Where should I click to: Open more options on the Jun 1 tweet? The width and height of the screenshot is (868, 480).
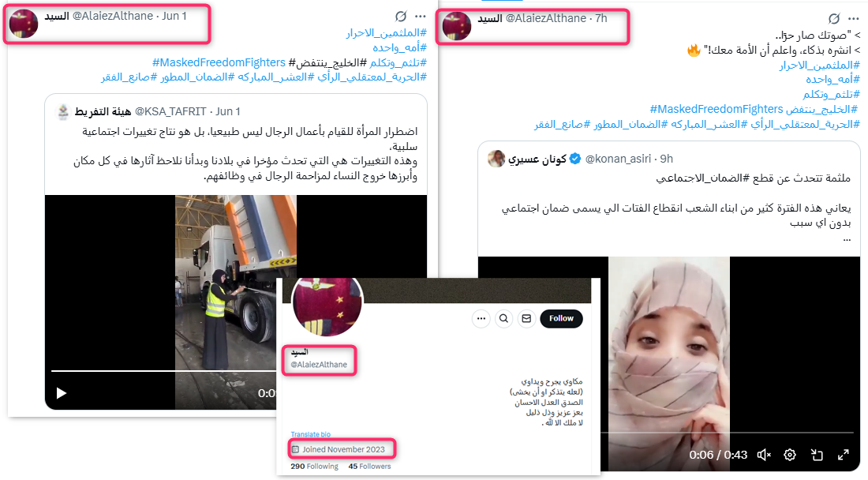(421, 17)
